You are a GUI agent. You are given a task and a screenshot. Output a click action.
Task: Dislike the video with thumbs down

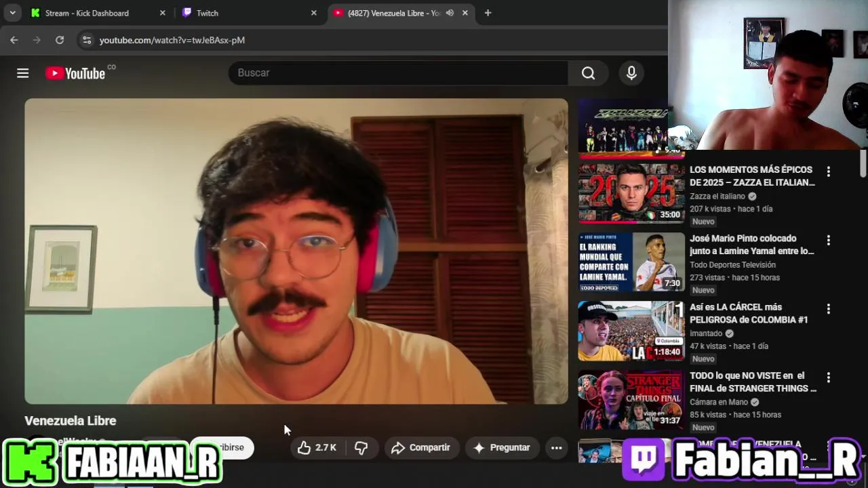[x=361, y=447]
